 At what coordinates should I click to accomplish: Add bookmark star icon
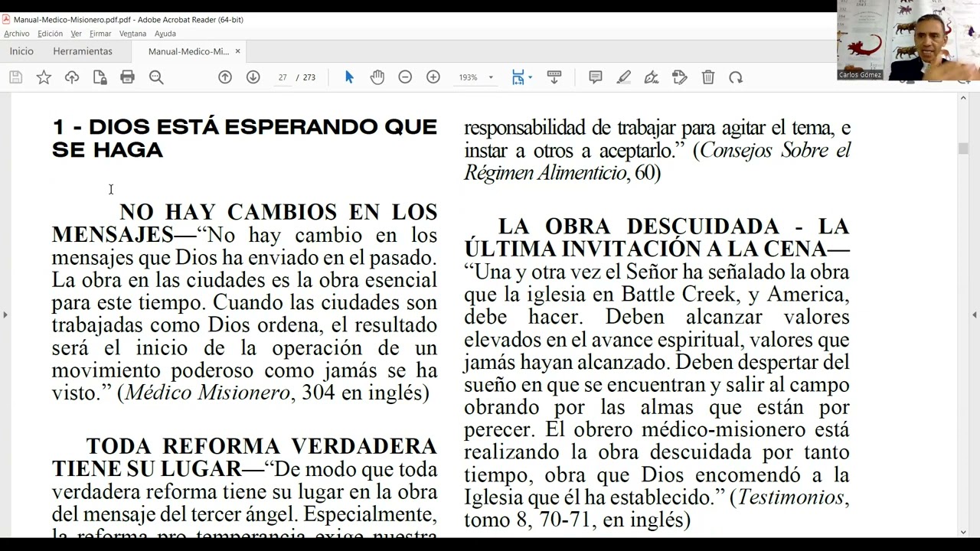point(44,77)
